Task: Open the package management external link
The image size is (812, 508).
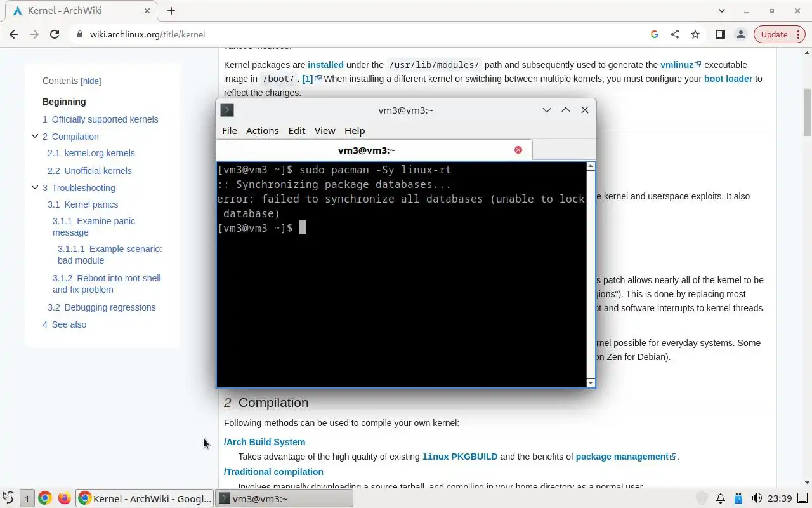Action: (x=625, y=457)
